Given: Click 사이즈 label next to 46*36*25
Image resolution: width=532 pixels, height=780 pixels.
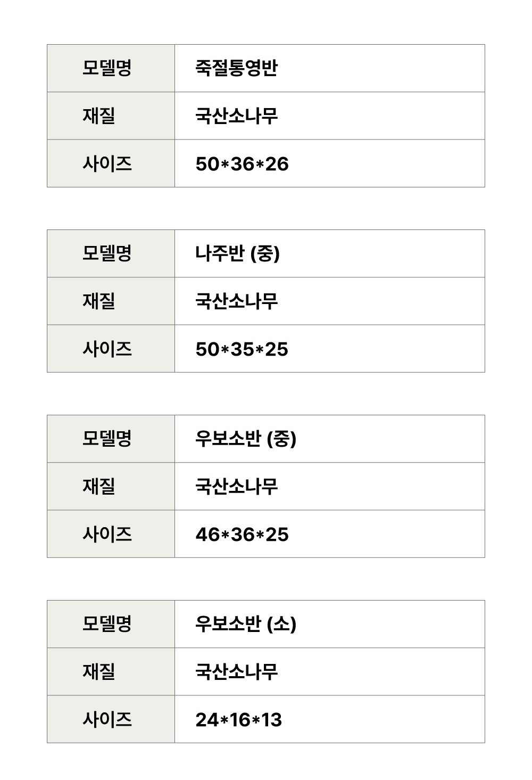Looking at the screenshot, I should click(106, 534).
